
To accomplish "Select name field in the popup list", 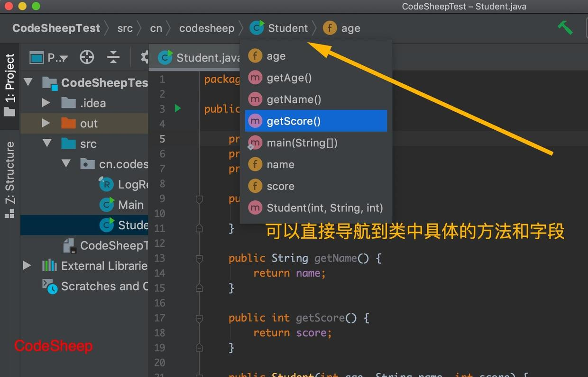I will (316, 164).
